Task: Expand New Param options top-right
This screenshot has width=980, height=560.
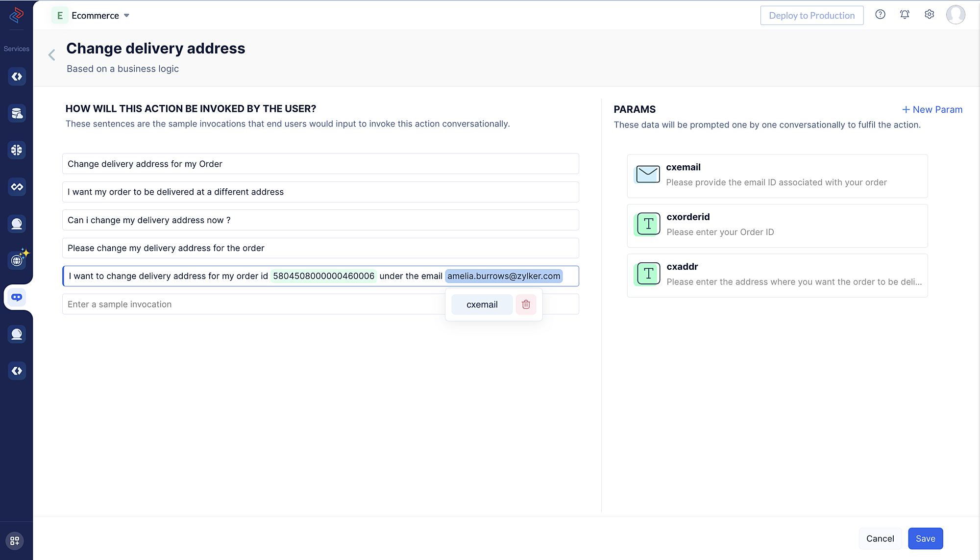Action: [x=931, y=109]
